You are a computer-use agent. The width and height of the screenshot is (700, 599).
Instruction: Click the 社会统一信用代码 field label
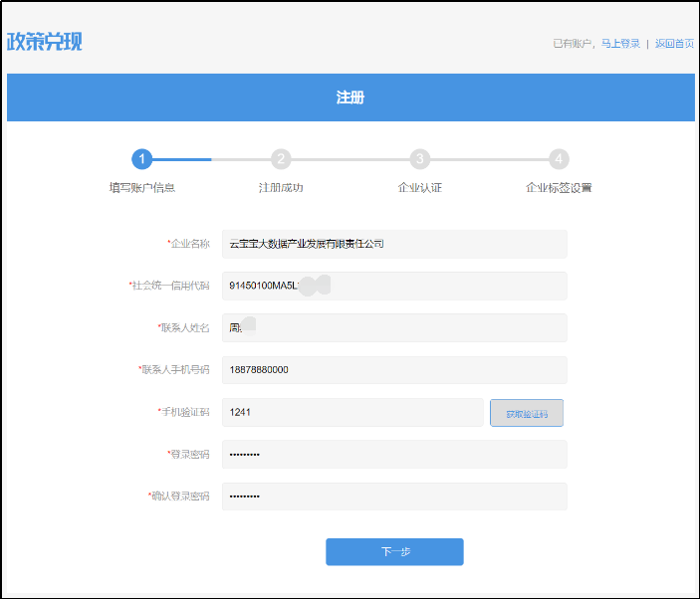click(x=168, y=286)
